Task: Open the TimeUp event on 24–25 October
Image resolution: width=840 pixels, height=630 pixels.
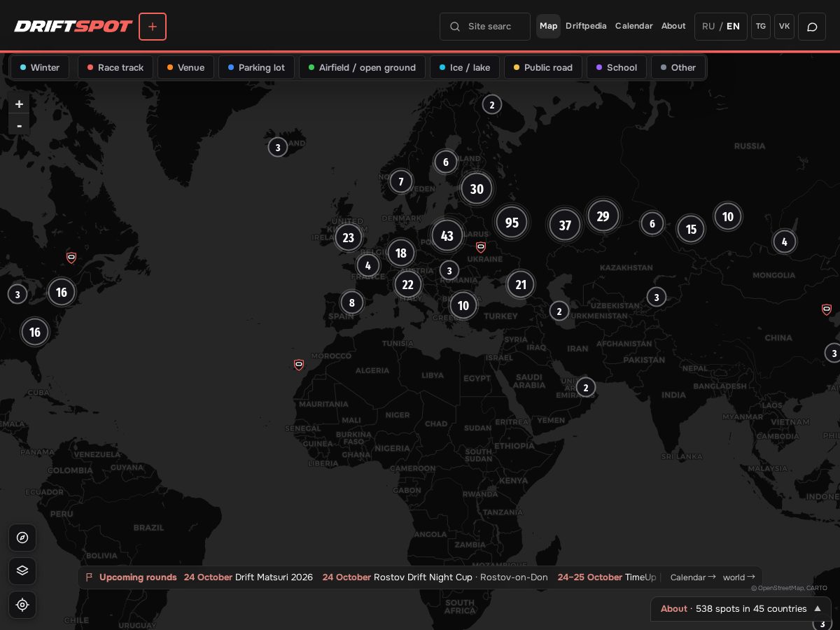Action: tap(607, 577)
